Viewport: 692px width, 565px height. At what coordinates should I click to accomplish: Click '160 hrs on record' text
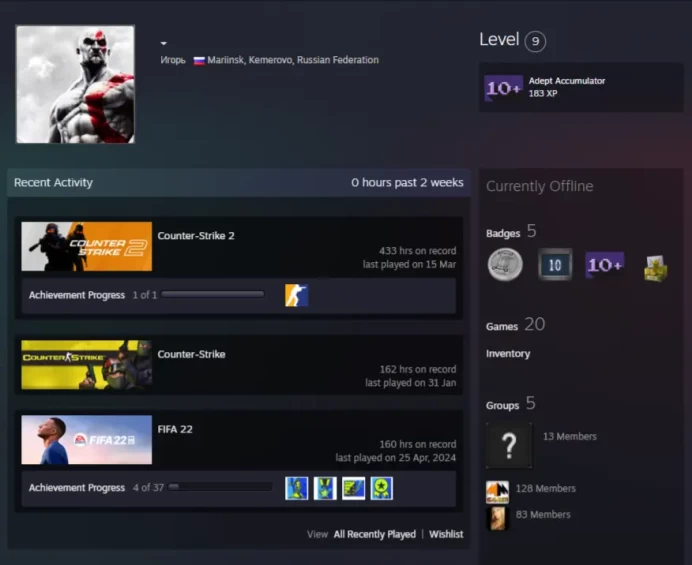tap(417, 444)
